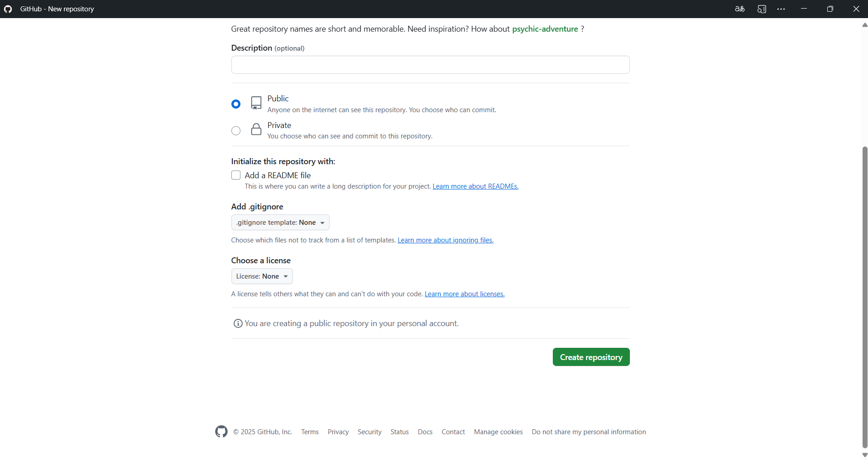The image size is (868, 460).
Task: Open the Status footer link
Action: (400, 432)
